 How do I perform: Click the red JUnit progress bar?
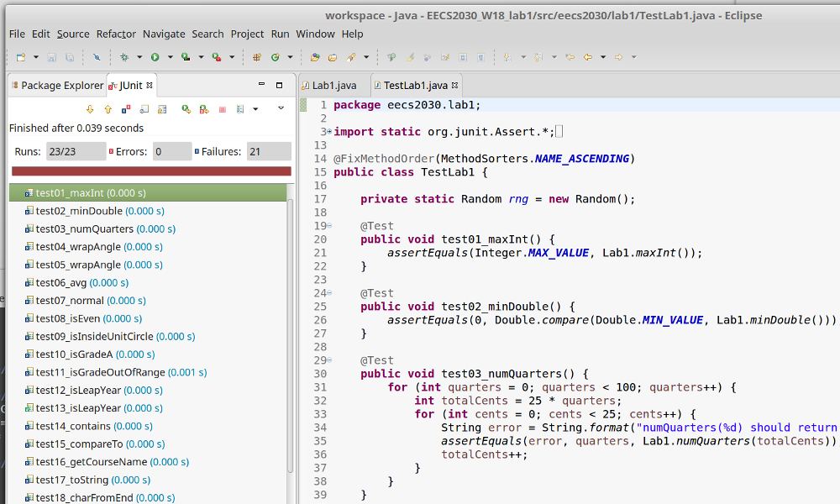pyautogui.click(x=151, y=171)
